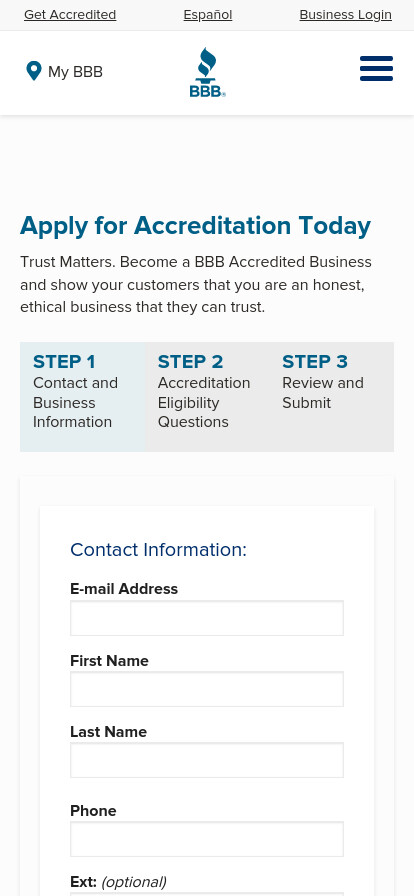
Task: Click the Contact Information heading
Action: [158, 550]
